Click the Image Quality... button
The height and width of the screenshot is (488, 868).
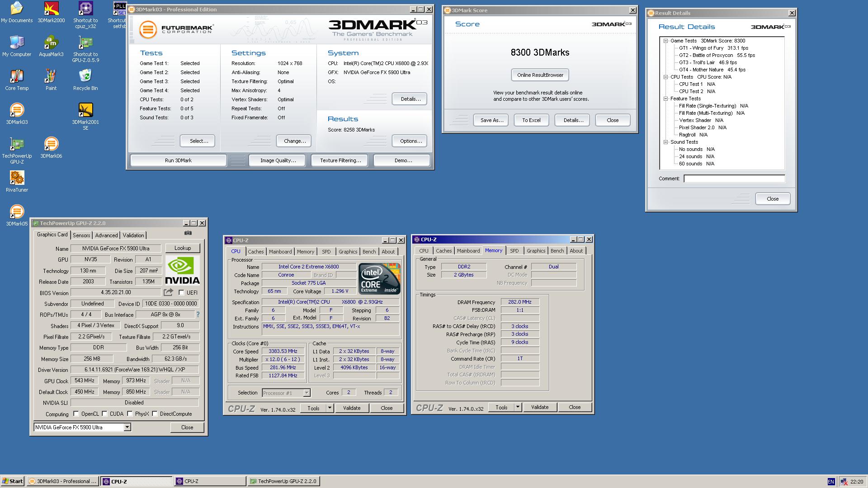coord(278,160)
